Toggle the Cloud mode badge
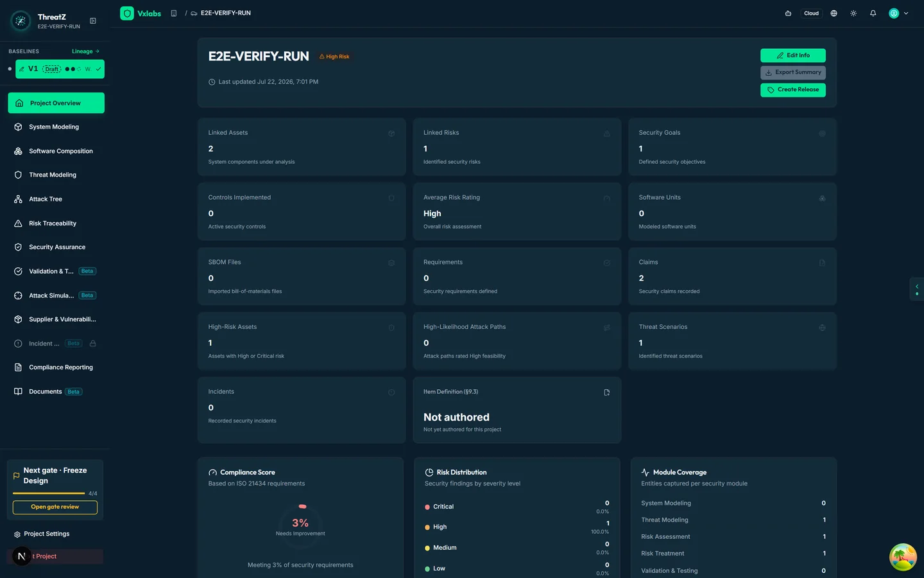 tap(811, 13)
